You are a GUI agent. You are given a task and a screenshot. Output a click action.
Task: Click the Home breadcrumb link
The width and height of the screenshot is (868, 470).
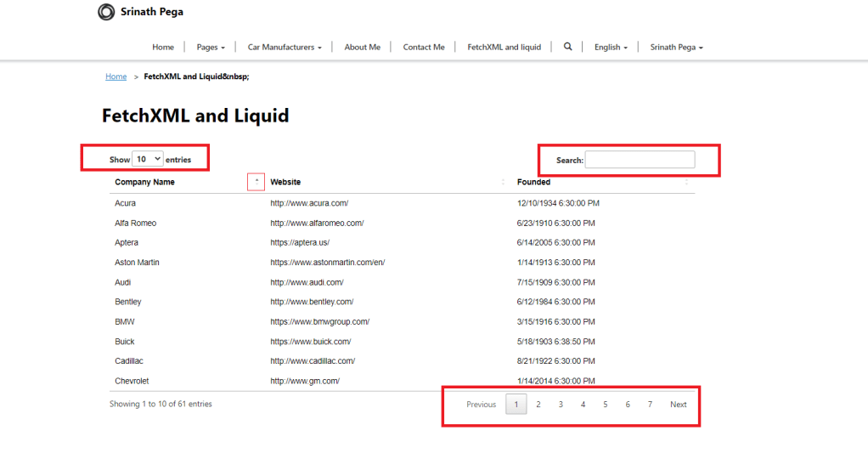[x=116, y=76]
